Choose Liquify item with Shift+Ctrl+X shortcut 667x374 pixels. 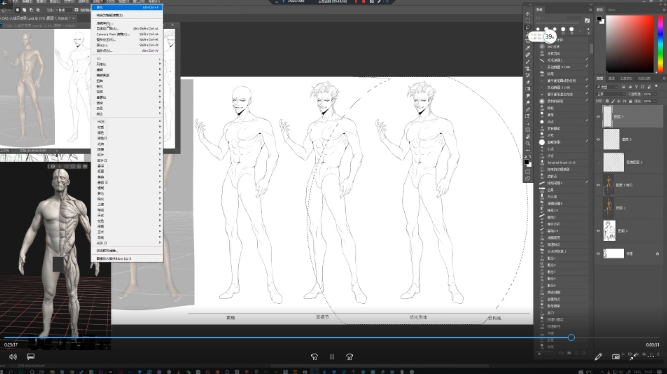(127, 45)
